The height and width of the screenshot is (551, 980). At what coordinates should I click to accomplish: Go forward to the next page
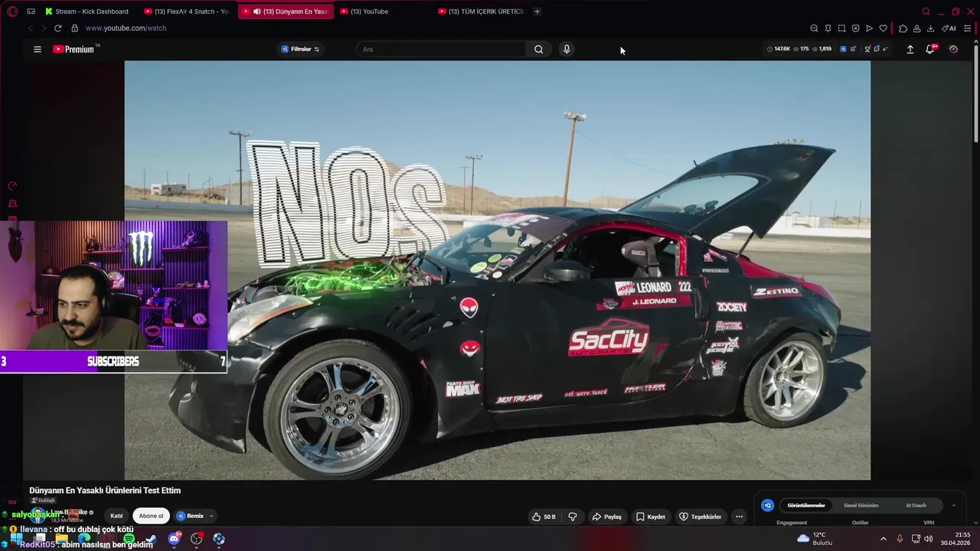pos(43,28)
